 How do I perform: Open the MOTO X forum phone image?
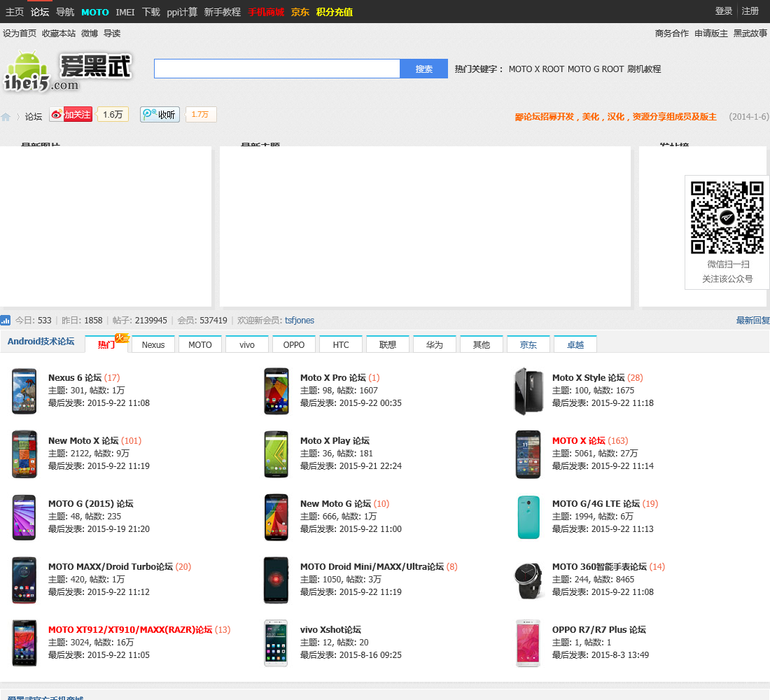click(x=528, y=454)
